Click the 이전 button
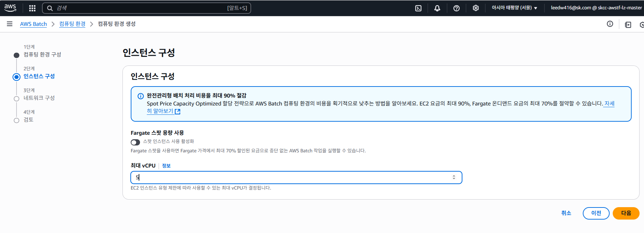Image resolution: width=644 pixels, height=233 pixels. click(x=596, y=213)
